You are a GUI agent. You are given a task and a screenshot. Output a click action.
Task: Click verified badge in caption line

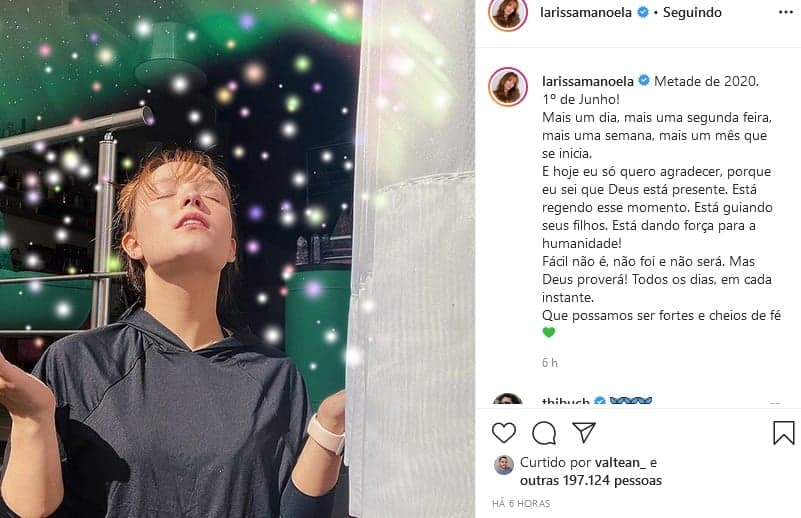point(644,81)
